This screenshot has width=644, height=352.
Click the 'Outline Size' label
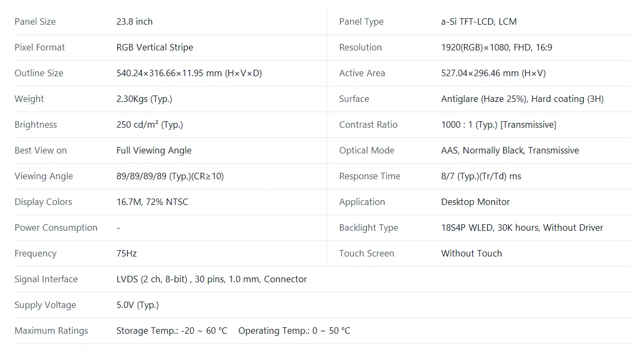point(39,73)
